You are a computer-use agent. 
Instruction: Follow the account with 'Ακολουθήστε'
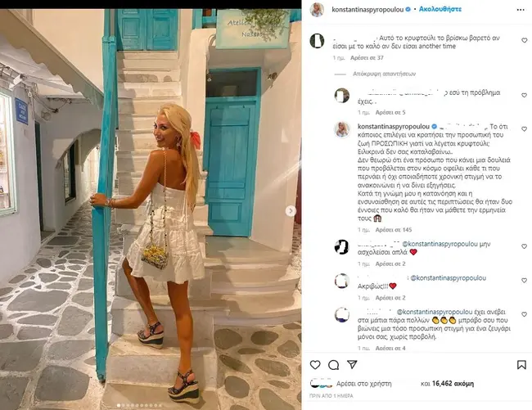click(440, 9)
